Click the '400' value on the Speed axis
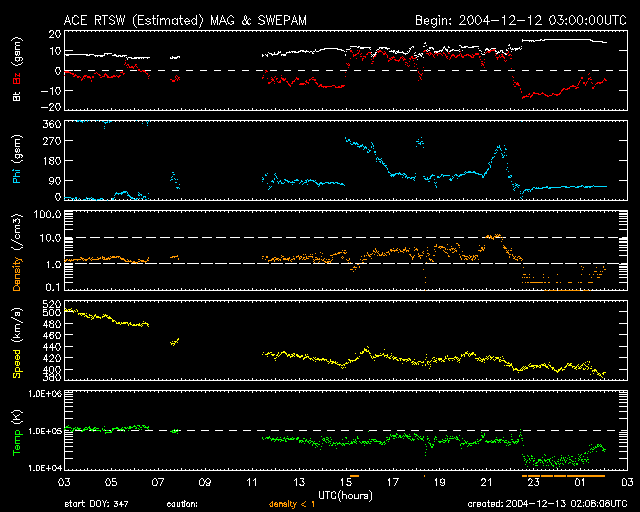 coord(52,370)
